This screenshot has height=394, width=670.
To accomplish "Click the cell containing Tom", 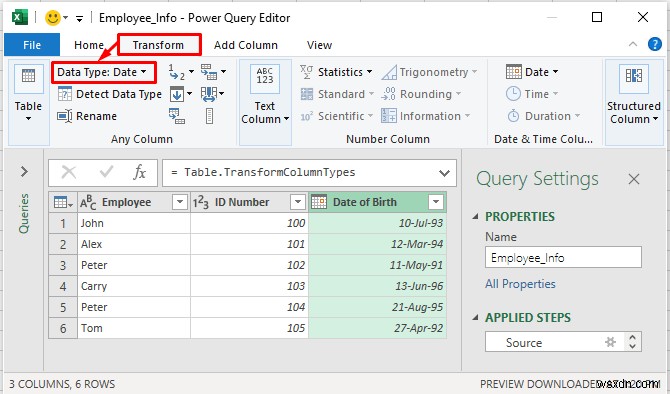I will (134, 328).
